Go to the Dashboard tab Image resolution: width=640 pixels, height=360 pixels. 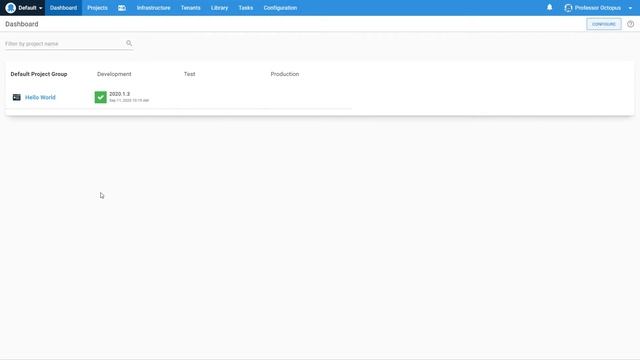(63, 8)
